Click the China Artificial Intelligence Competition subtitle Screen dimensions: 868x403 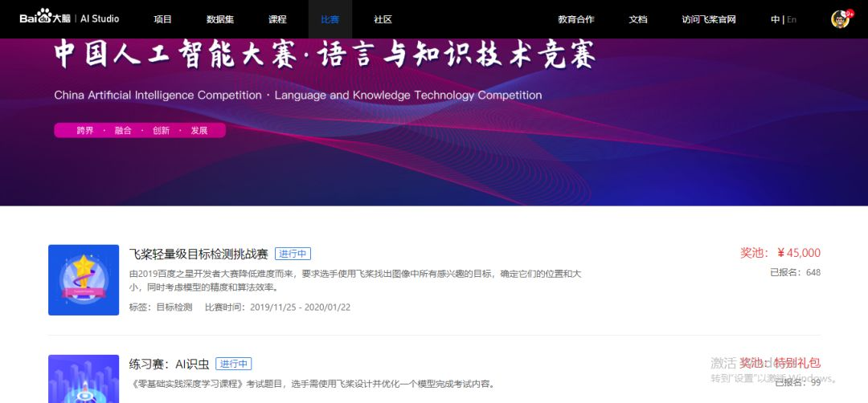tap(298, 95)
